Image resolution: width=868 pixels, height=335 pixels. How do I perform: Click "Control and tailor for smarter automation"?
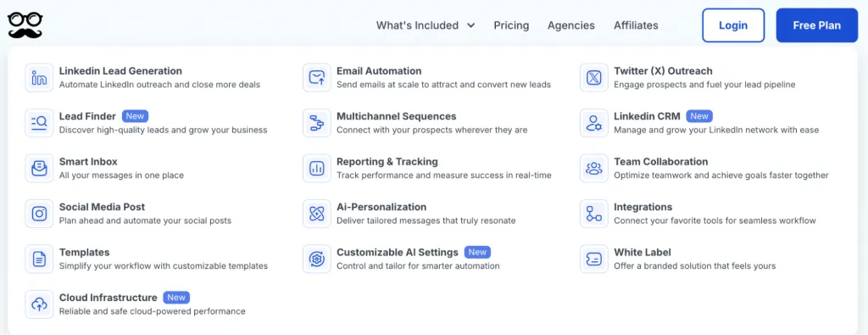coord(418,266)
